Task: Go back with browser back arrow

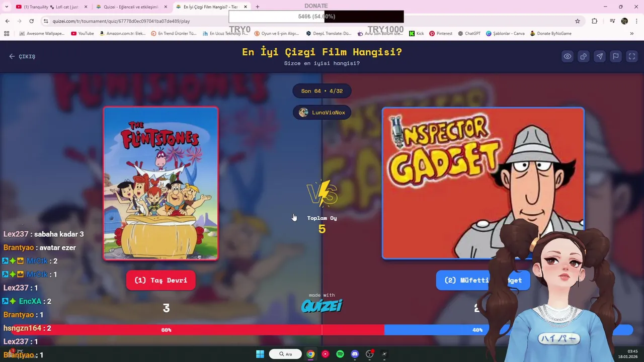Action: point(7,21)
